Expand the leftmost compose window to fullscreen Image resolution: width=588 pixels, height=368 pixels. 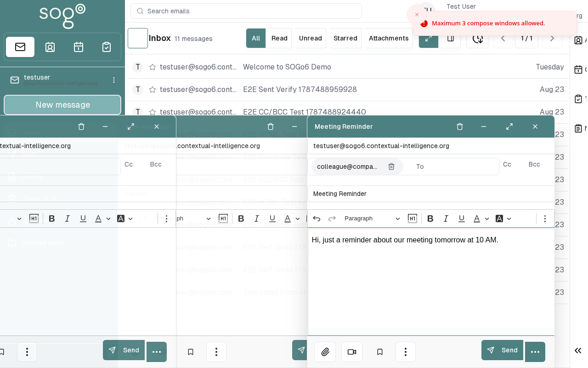coord(131,126)
